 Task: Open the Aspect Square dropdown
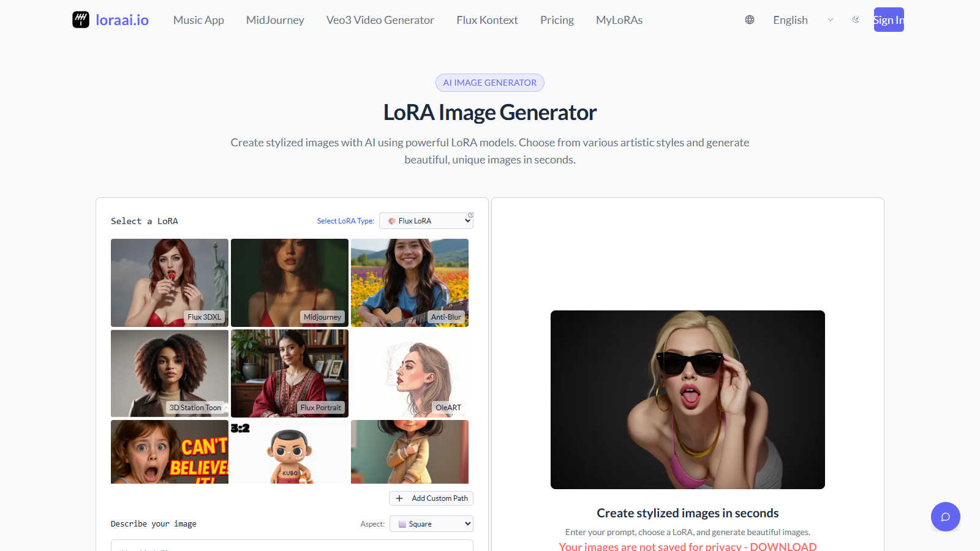[x=431, y=524]
